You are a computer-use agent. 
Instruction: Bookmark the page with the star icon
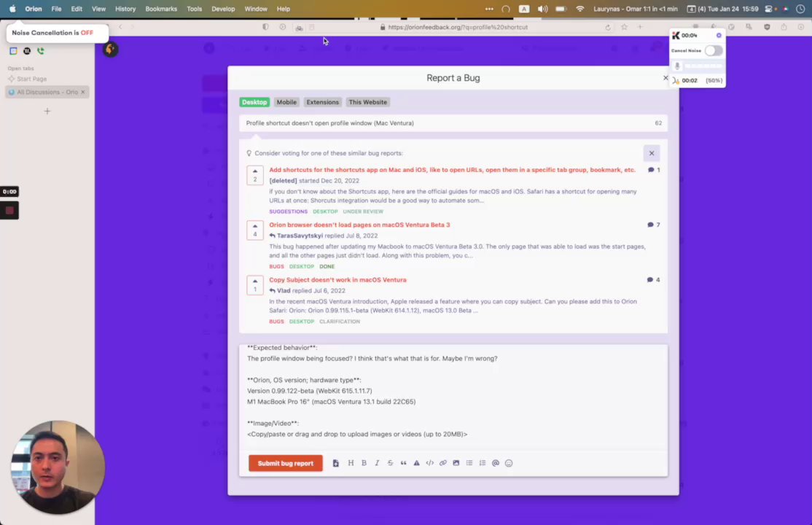(x=624, y=27)
